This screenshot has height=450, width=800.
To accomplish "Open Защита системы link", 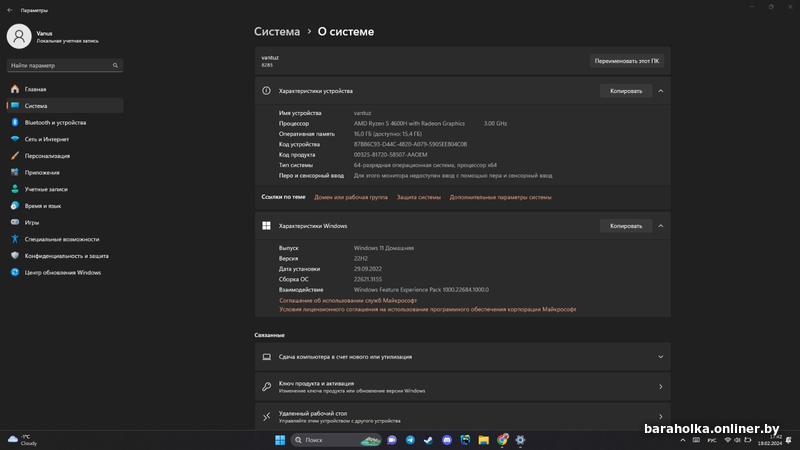I will pos(419,197).
